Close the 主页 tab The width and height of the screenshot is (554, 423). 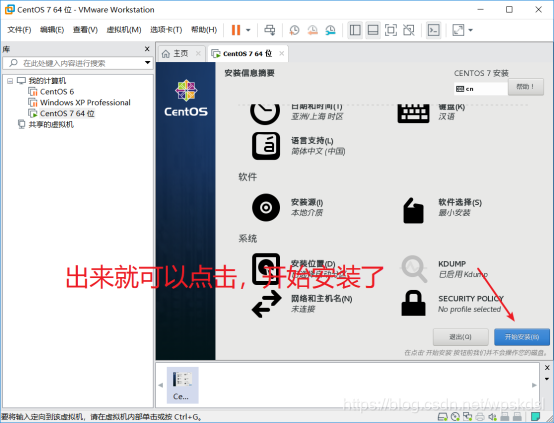click(x=198, y=53)
